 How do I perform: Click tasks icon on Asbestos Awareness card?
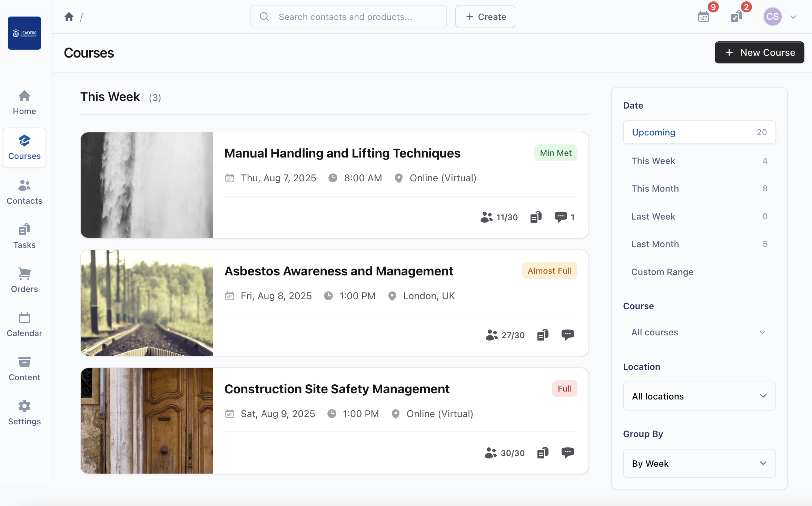[x=543, y=335]
